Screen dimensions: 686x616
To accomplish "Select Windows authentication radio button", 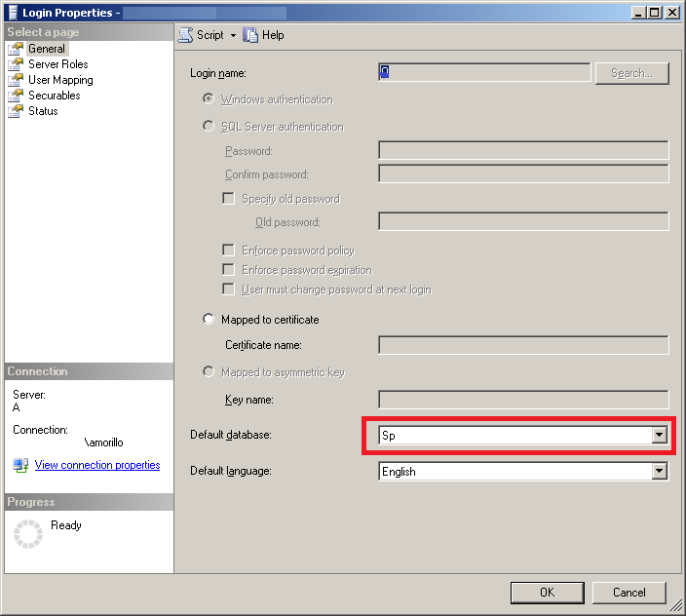I will coord(209,98).
